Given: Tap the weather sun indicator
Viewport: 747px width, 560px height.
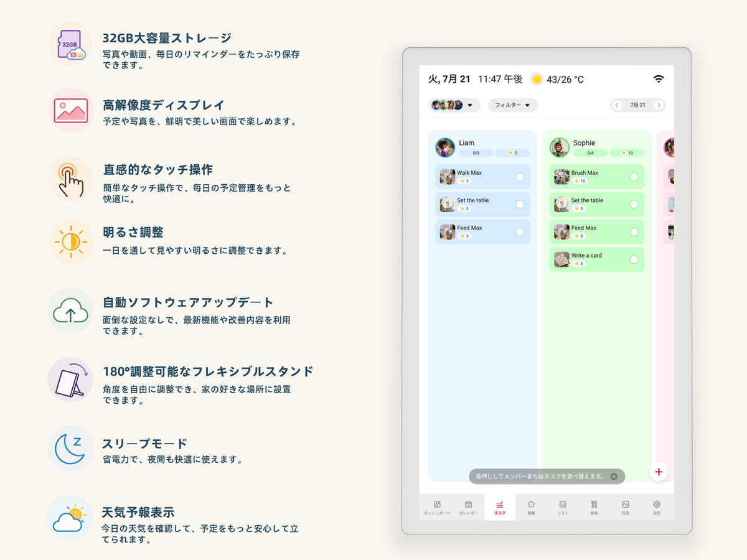Looking at the screenshot, I should coord(537,79).
